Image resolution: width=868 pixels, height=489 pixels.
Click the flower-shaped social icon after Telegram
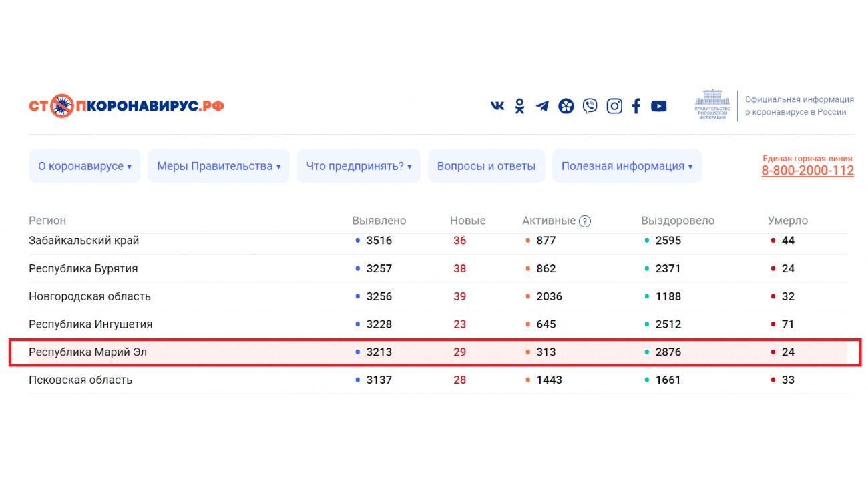[x=566, y=106]
